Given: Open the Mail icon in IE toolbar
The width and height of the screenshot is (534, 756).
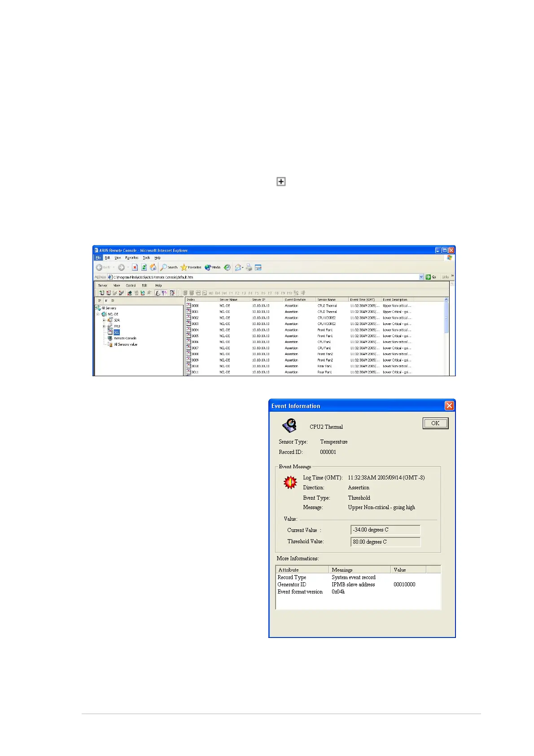Looking at the screenshot, I should point(238,267).
